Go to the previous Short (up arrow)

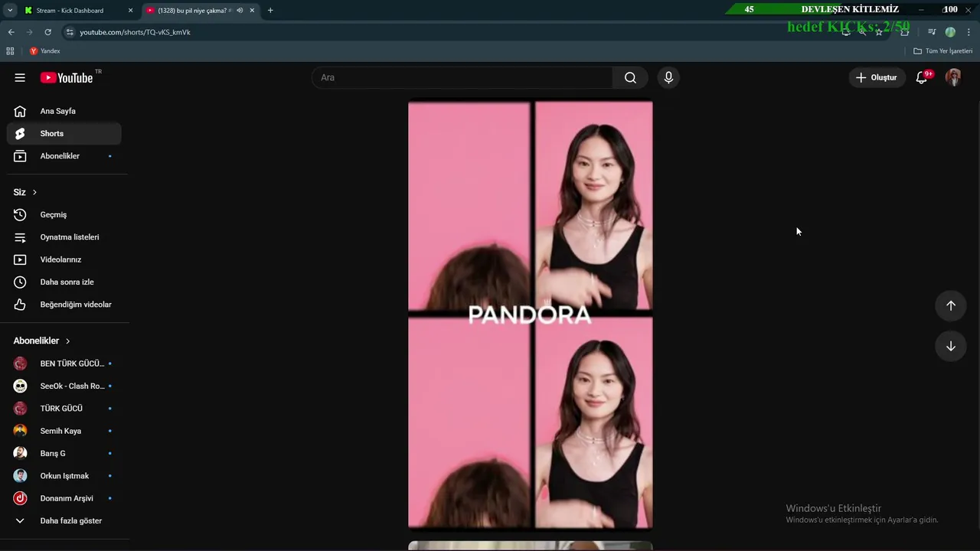(950, 305)
